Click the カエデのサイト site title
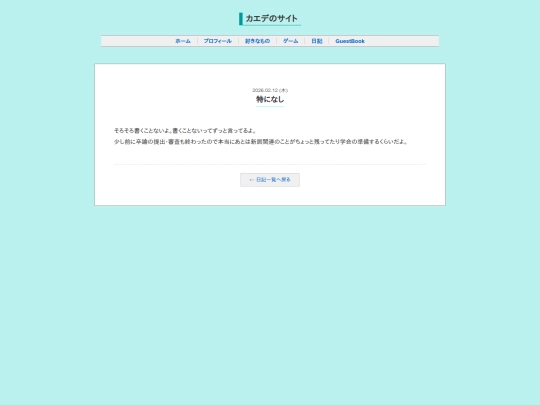This screenshot has height=405, width=540. pyautogui.click(x=271, y=19)
